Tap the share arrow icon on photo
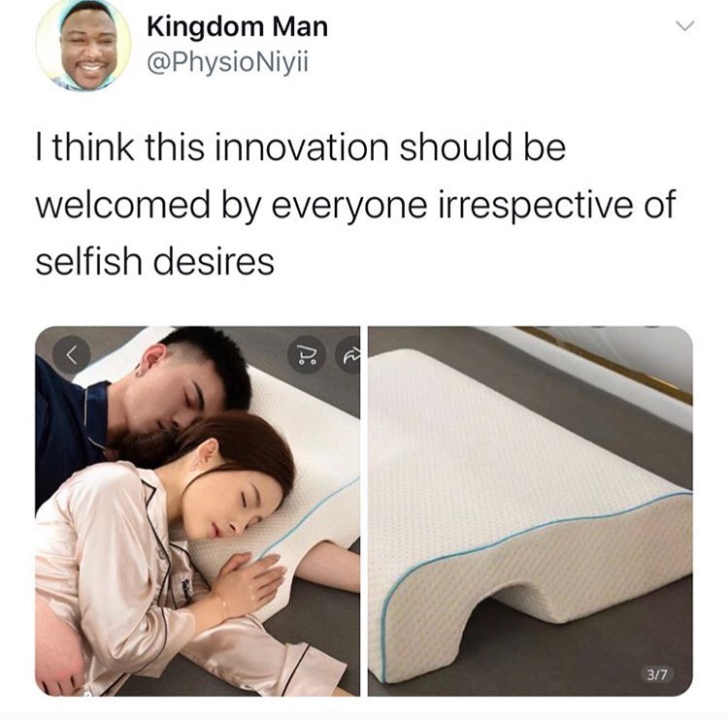 [x=348, y=356]
